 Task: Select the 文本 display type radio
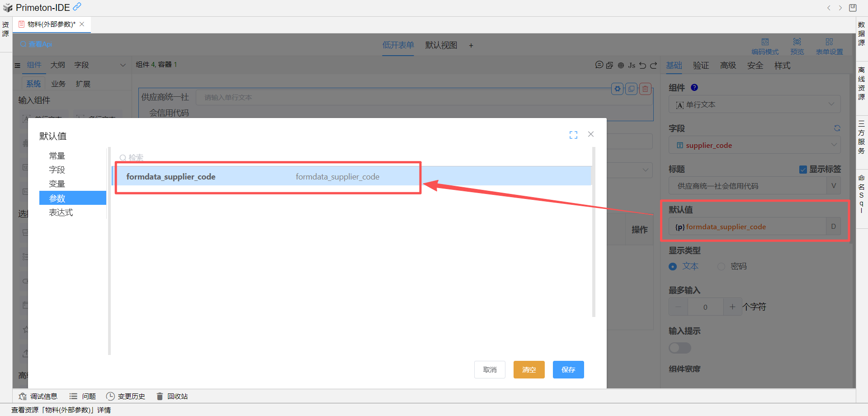tap(673, 267)
